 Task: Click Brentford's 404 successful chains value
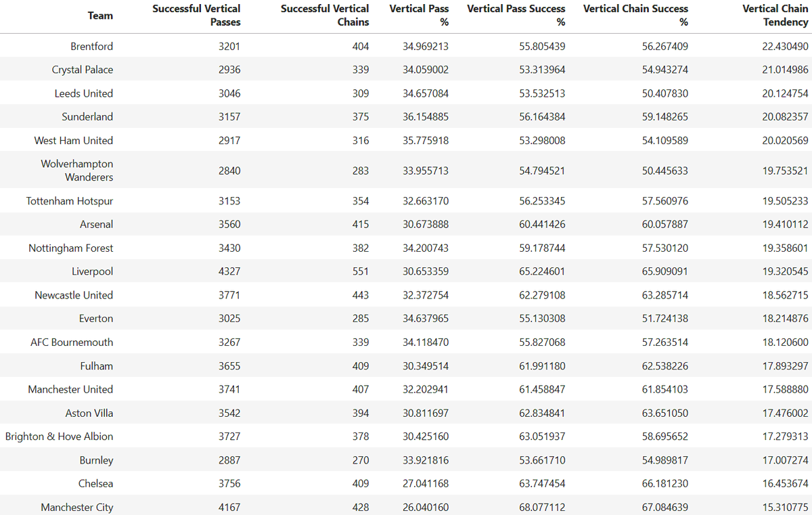coord(361,47)
